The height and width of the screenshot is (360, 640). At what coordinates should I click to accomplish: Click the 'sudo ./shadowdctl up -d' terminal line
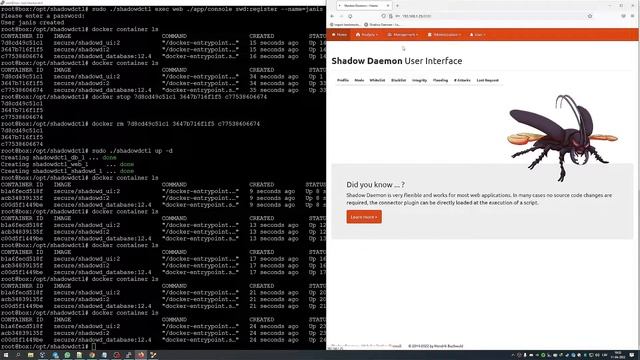coord(87,151)
